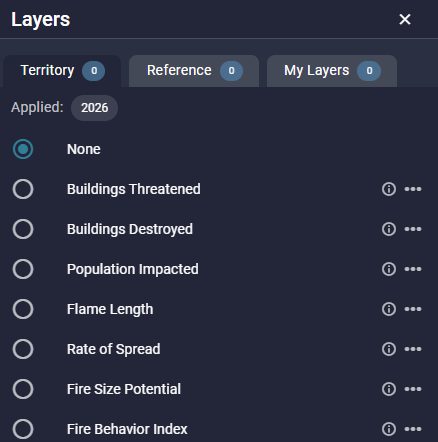Select Fire Size Potential radio button

(x=23, y=389)
